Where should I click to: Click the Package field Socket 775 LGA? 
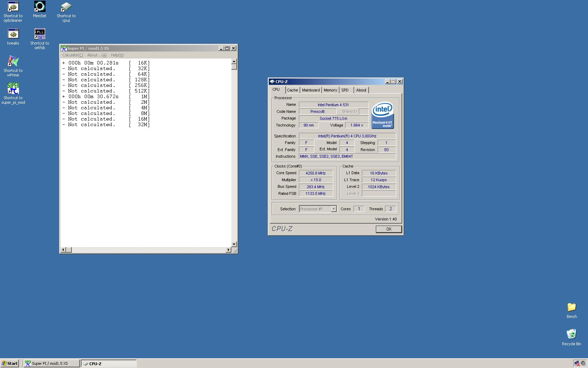(334, 118)
